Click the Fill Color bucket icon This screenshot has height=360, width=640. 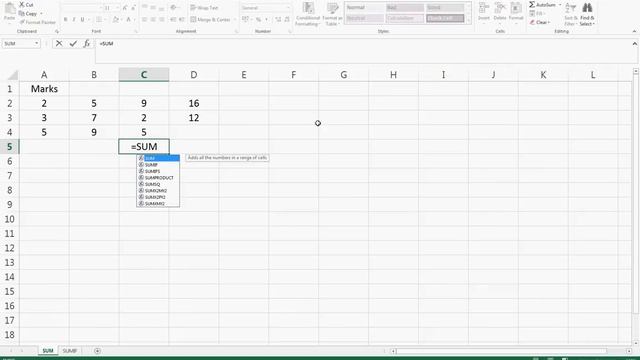pos(116,20)
